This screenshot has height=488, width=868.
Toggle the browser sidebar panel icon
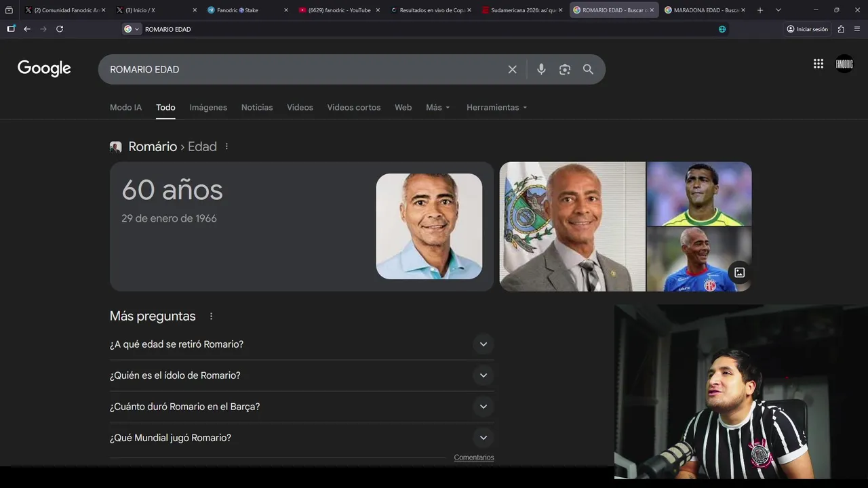11,29
